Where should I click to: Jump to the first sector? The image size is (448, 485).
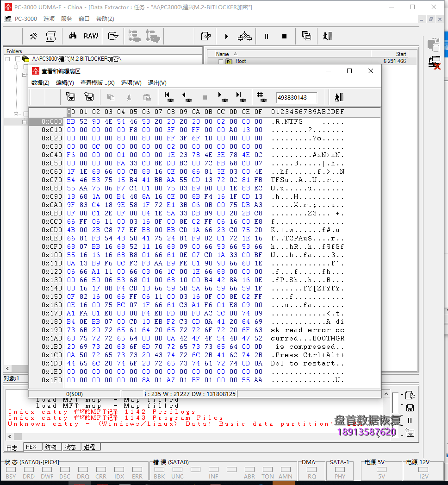(169, 97)
